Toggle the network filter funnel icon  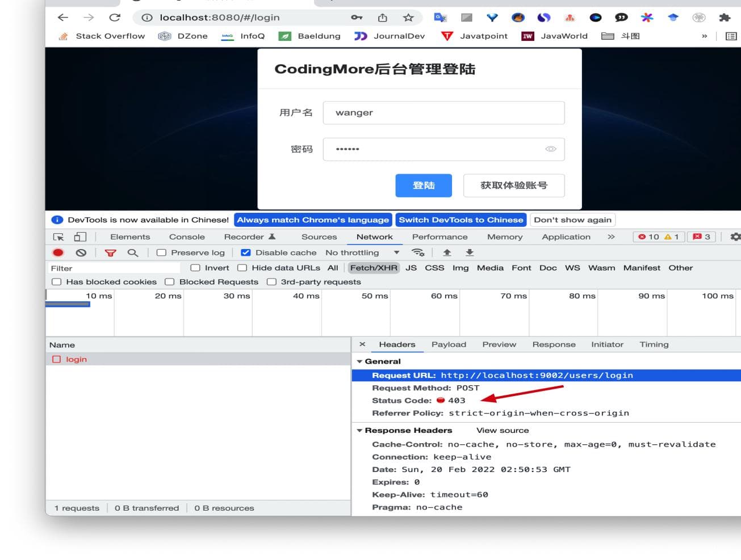(x=110, y=252)
